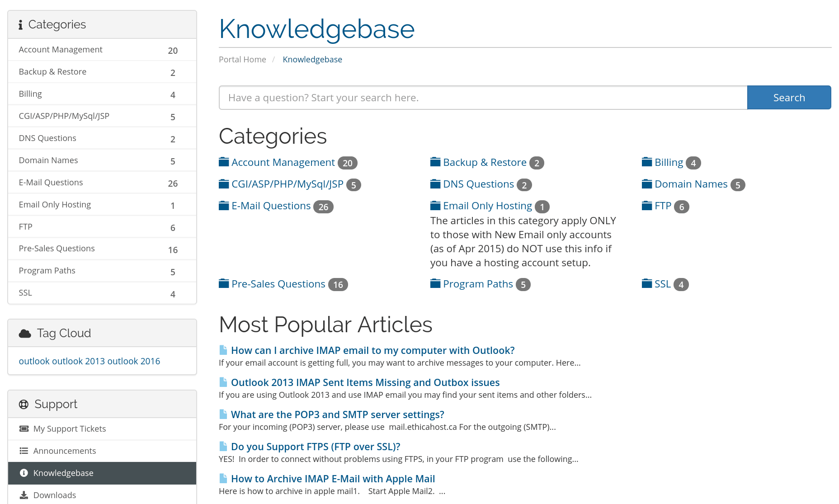
Task: Select Billing in sidebar categories list
Action: pos(102,94)
